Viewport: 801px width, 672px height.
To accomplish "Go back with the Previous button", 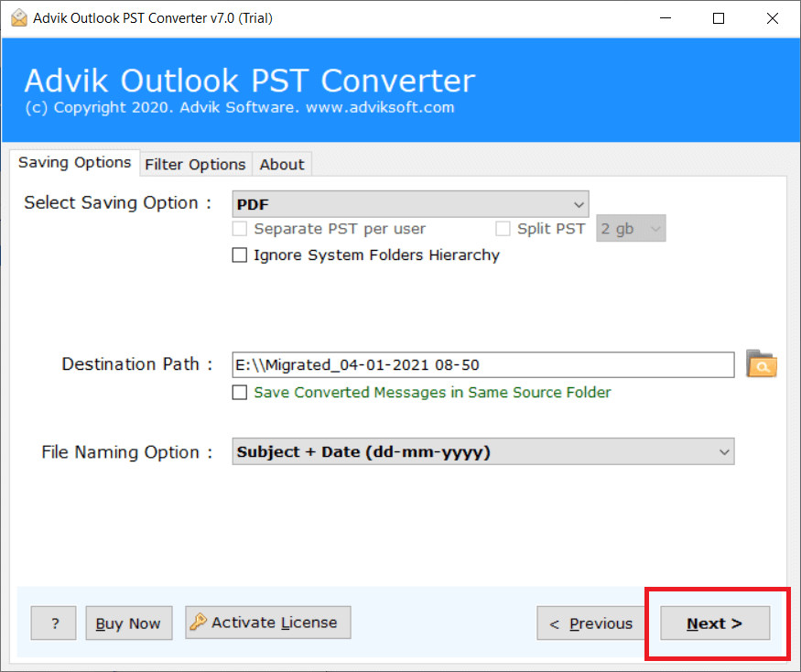I will pyautogui.click(x=590, y=623).
